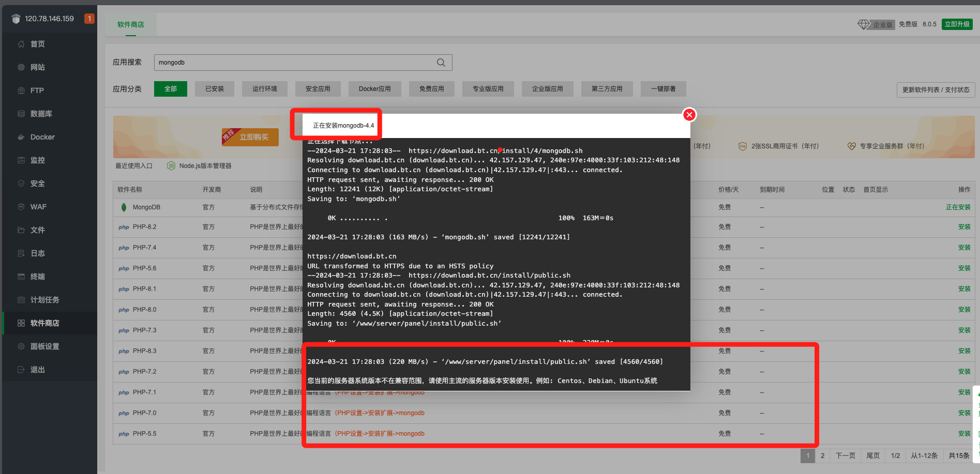Click the Node.js版本管理器 icon
The image size is (980, 474).
tap(171, 166)
